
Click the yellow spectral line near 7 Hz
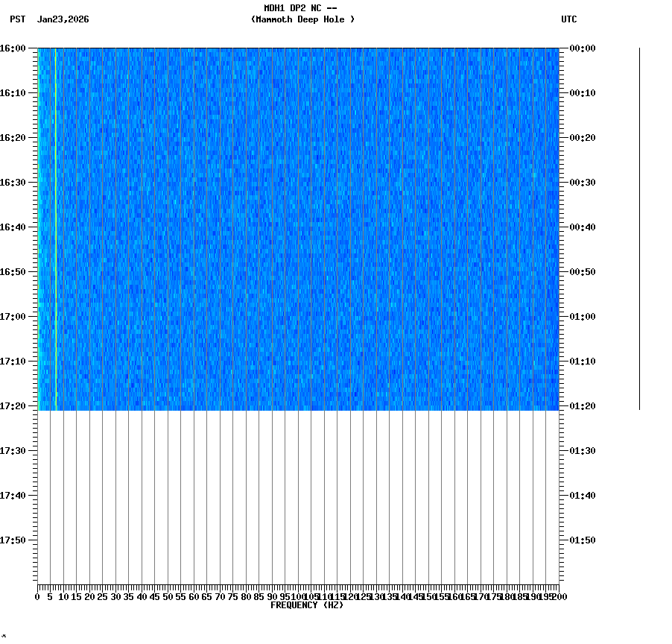54,224
